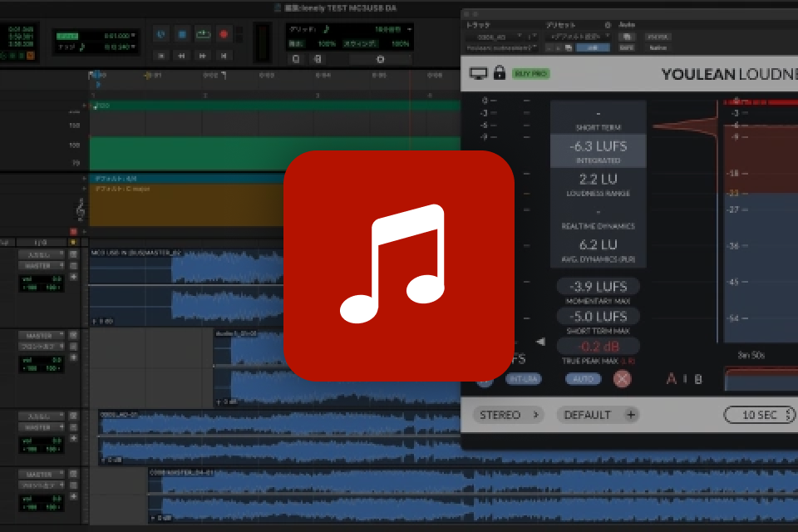Click the -0.2 dB true peak readout
The height and width of the screenshot is (532, 798).
click(598, 347)
